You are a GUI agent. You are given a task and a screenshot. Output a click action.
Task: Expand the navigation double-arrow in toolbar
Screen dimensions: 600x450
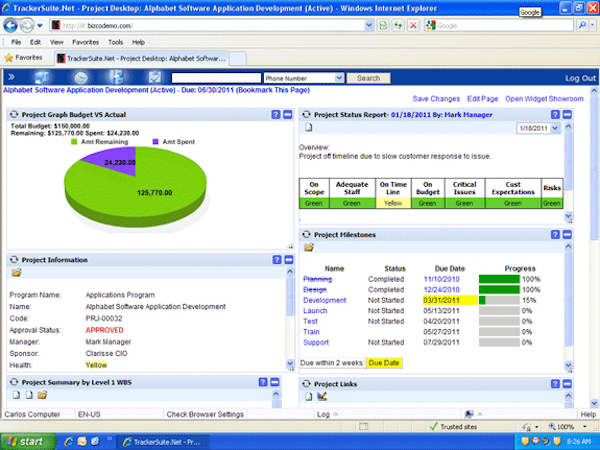[11, 77]
